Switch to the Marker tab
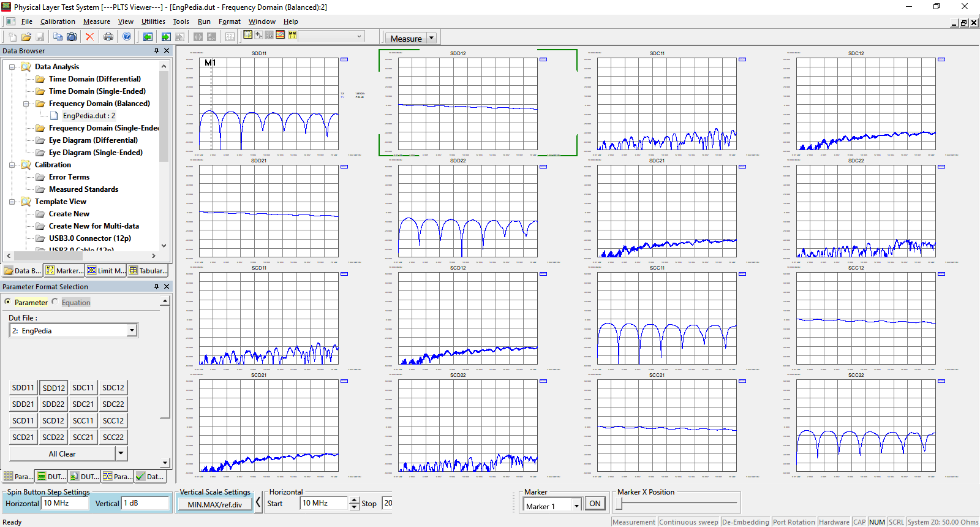980x527 pixels. click(64, 271)
